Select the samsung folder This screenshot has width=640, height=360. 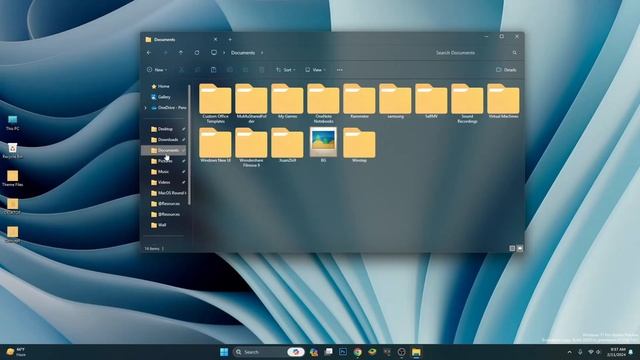(x=395, y=101)
